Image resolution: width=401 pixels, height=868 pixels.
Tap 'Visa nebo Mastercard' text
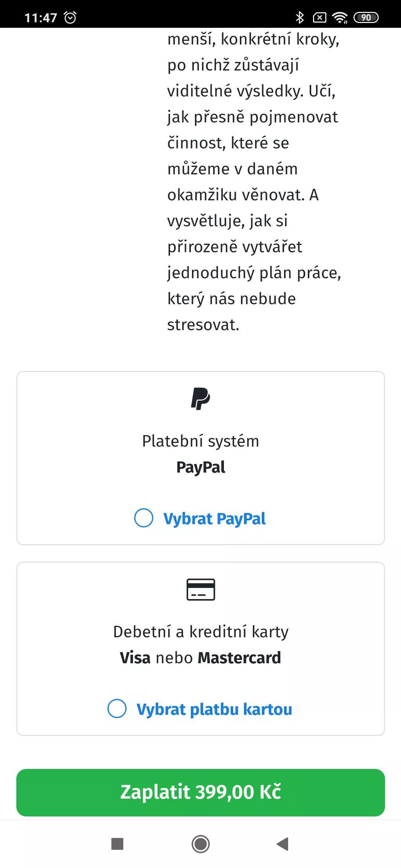[200, 658]
